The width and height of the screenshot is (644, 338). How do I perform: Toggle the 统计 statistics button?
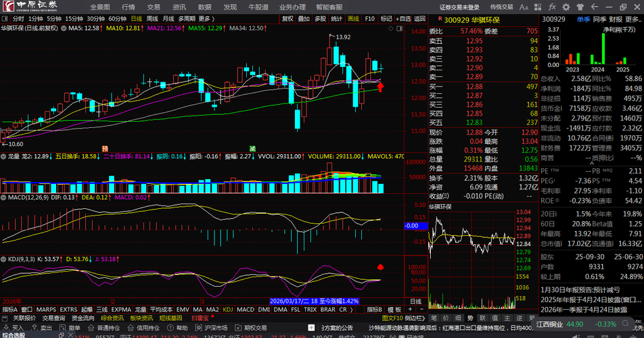point(337,19)
